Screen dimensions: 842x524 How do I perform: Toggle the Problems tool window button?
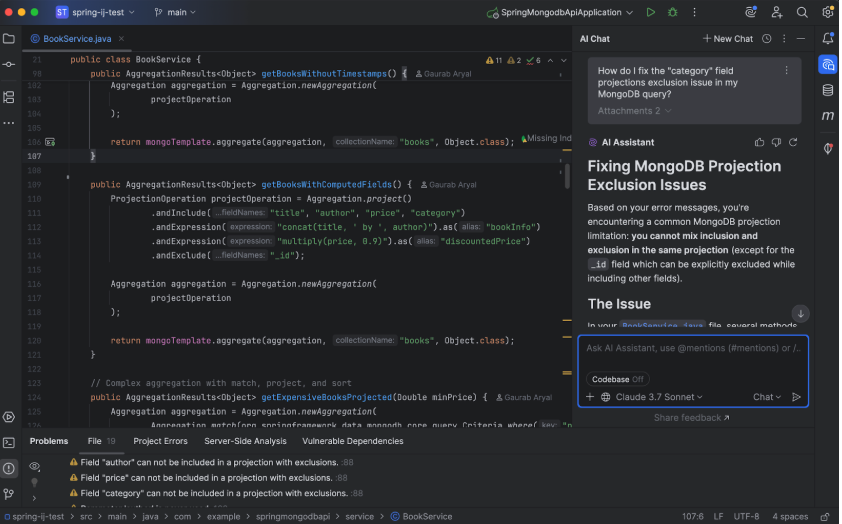pyautogui.click(x=9, y=468)
